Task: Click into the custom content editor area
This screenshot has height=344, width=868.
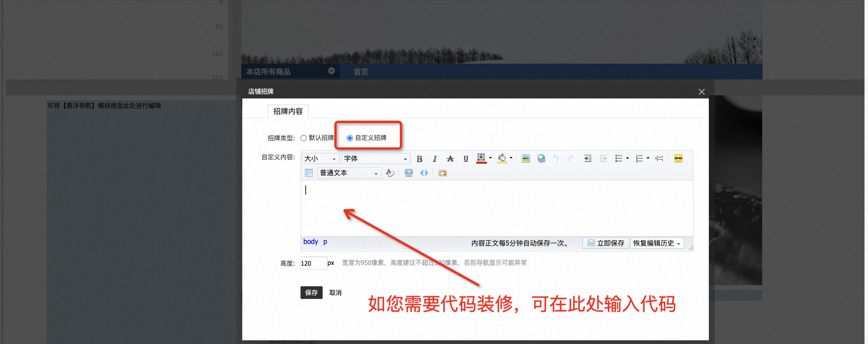Action: coord(497,208)
